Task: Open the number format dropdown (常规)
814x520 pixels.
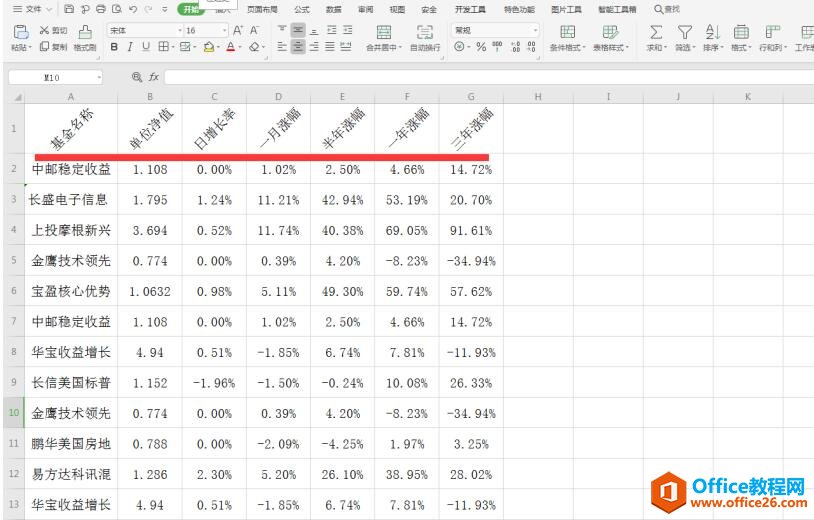Action: click(535, 31)
